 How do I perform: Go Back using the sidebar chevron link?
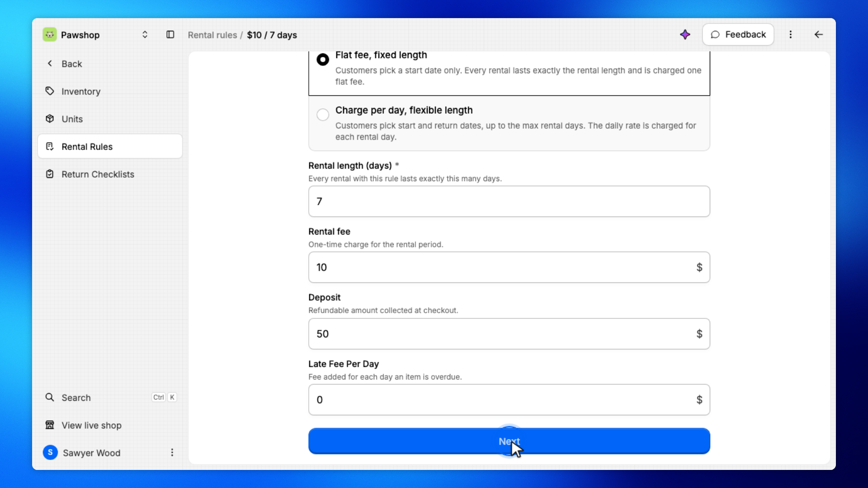tap(65, 64)
